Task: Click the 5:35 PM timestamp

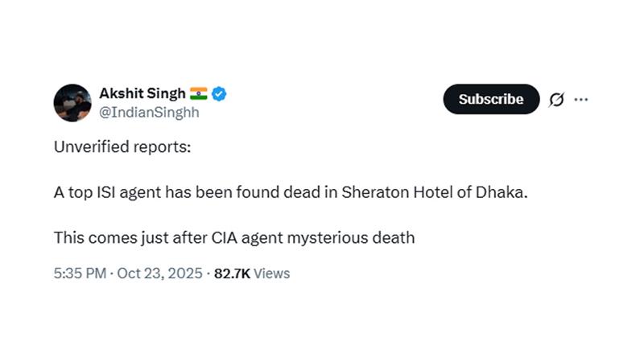Action: (x=80, y=274)
